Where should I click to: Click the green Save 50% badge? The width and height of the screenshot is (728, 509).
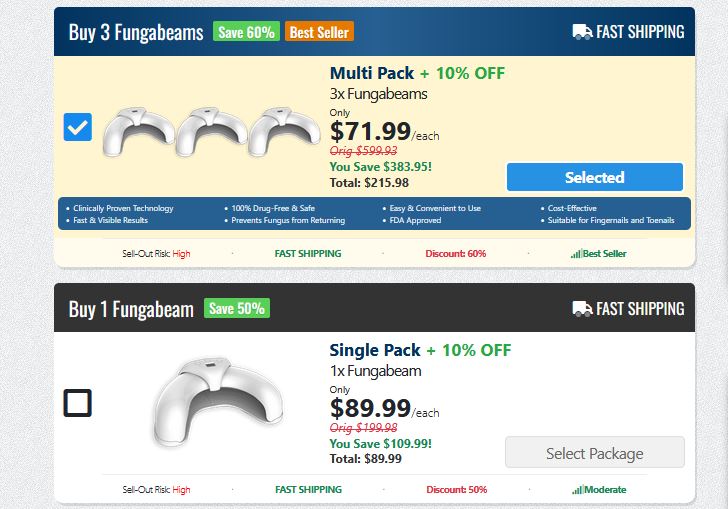(x=236, y=309)
